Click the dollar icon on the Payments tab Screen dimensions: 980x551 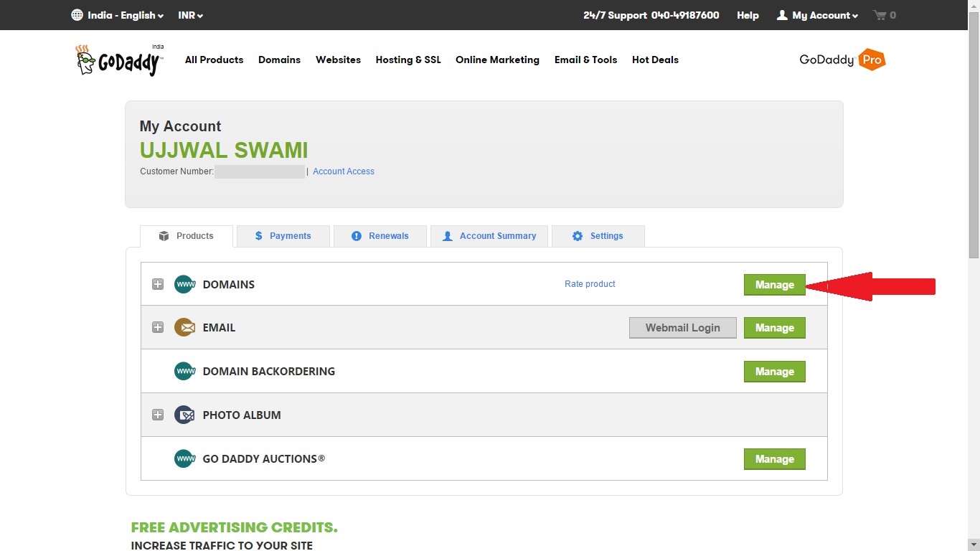click(x=259, y=236)
